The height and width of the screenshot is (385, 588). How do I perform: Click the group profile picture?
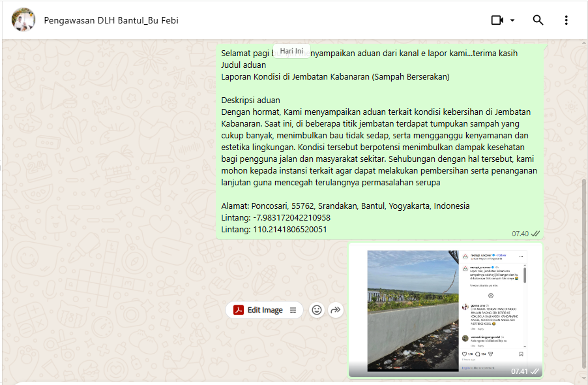pyautogui.click(x=23, y=20)
